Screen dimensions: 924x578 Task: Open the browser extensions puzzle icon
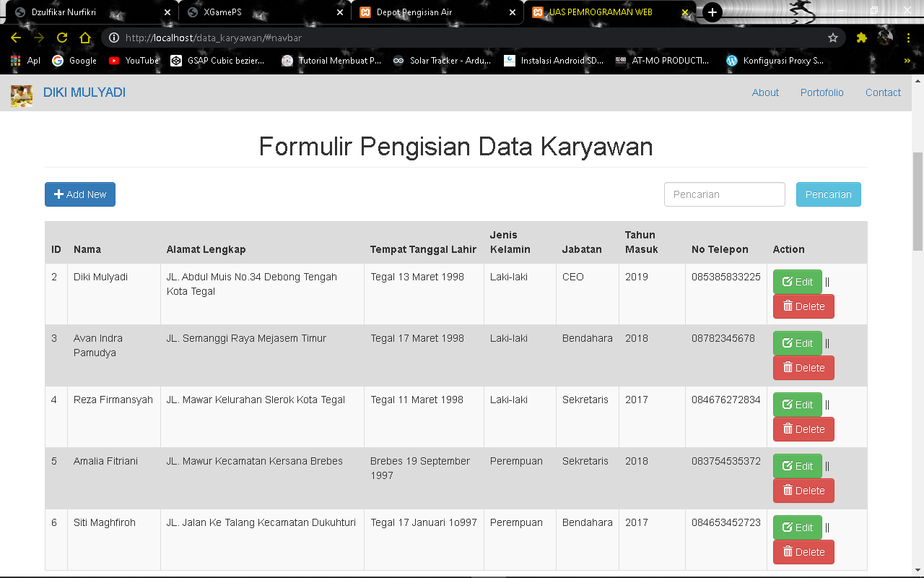pos(861,38)
